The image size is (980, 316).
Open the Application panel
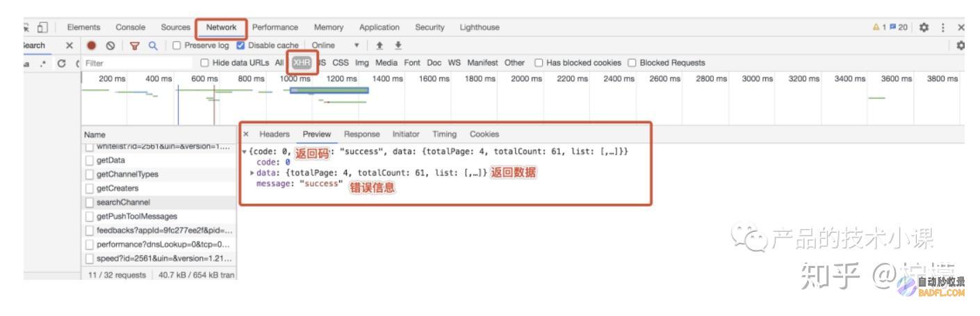379,26
